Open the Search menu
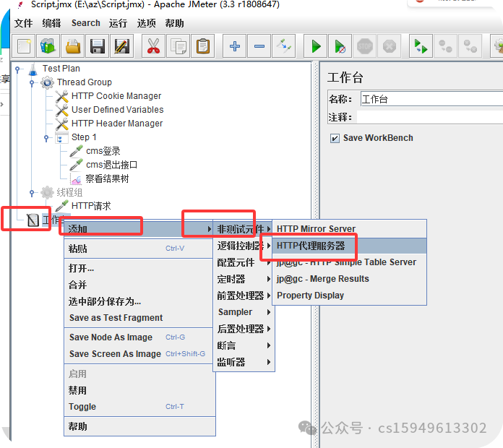 point(86,23)
